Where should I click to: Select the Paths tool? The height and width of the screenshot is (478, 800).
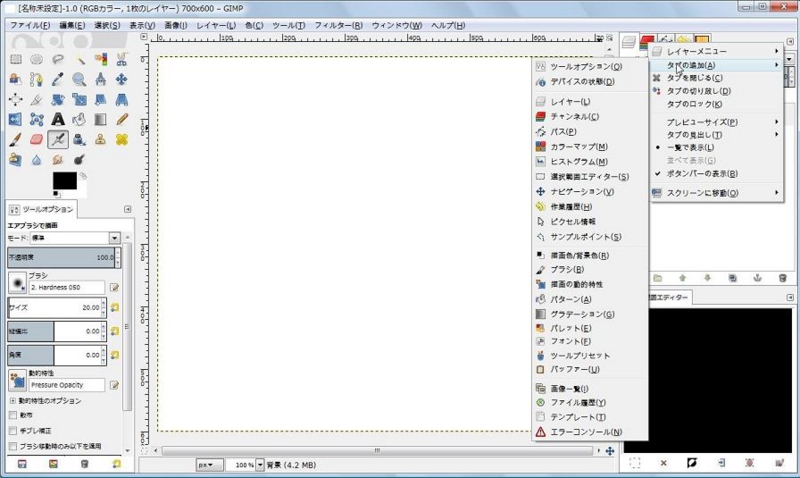(x=36, y=79)
